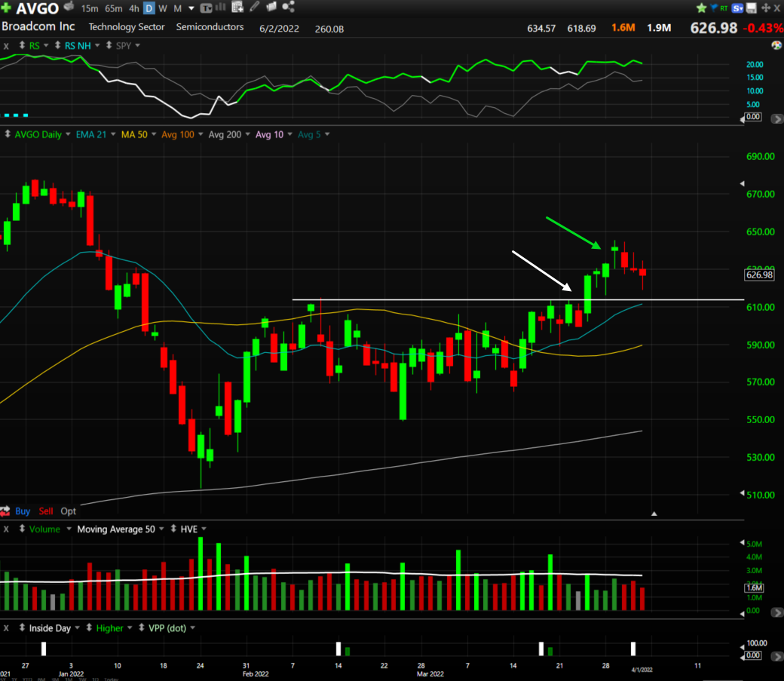
Task: Click the Higher plot label
Action: [x=109, y=628]
